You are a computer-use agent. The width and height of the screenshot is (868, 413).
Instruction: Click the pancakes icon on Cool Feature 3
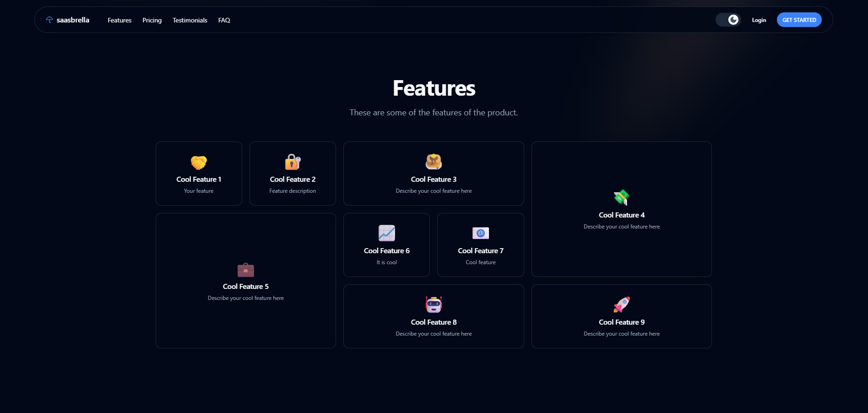tap(433, 162)
